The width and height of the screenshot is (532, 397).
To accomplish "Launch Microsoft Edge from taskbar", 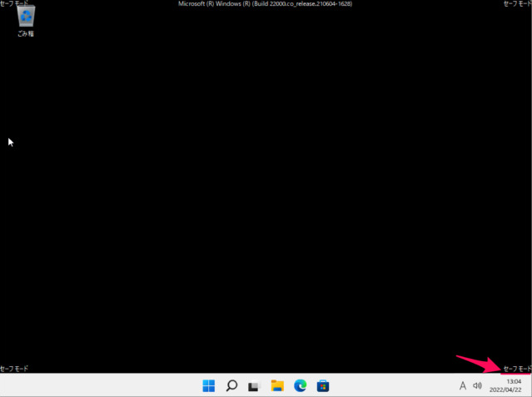I will click(x=301, y=386).
